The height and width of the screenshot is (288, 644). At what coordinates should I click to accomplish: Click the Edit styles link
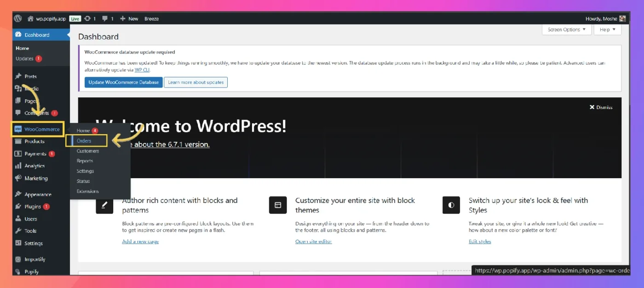480,242
